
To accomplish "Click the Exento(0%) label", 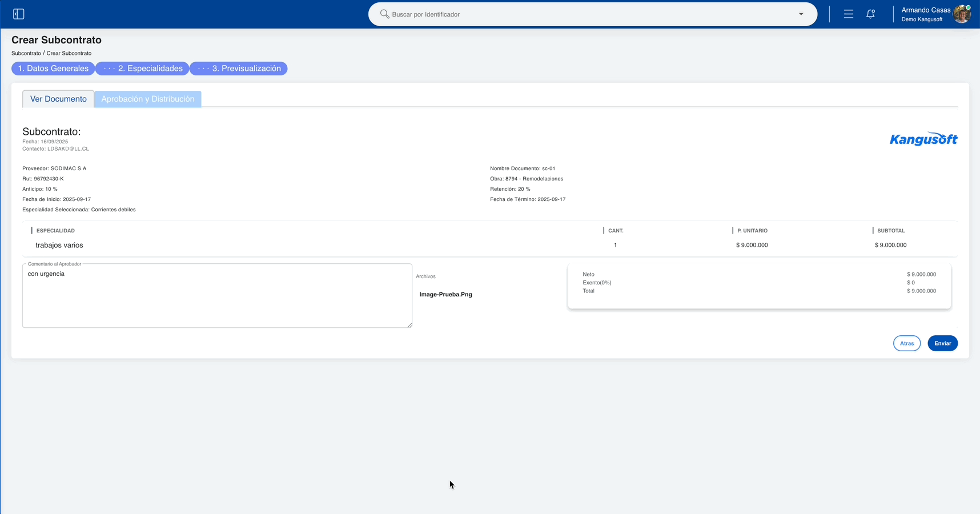I will click(x=597, y=283).
